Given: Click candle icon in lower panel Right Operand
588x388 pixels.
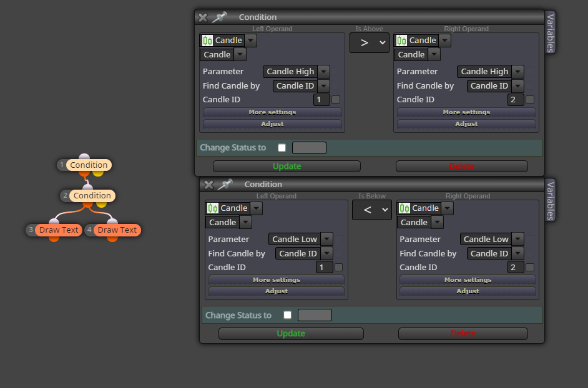Looking at the screenshot, I should pos(404,208).
